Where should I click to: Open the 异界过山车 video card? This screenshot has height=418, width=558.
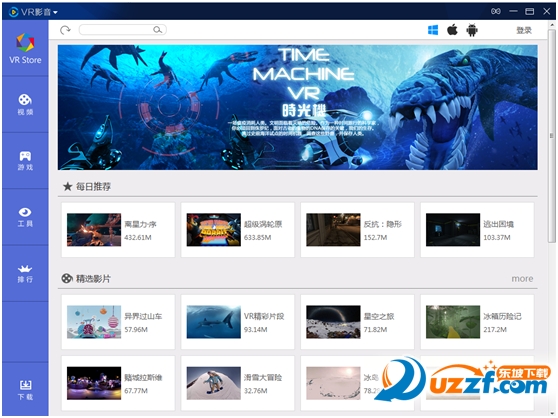(118, 322)
